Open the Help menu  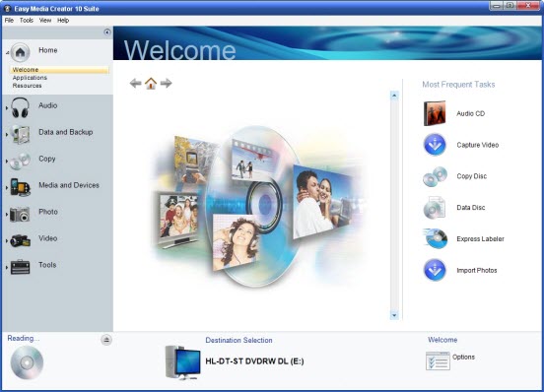coord(63,21)
